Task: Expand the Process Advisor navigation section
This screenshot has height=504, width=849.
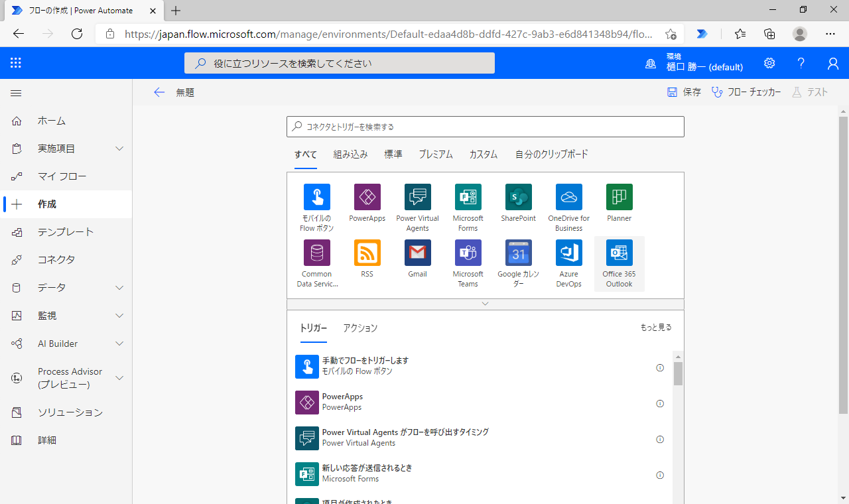Action: 119,378
